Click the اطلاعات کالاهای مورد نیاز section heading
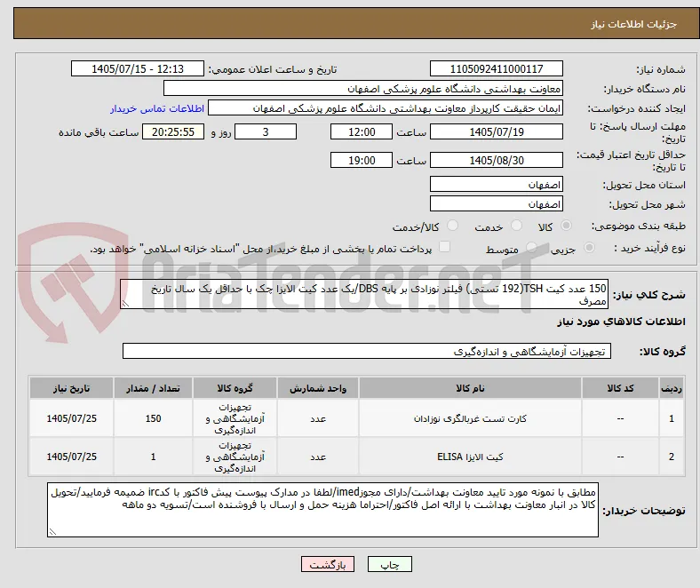700x588 pixels. tap(621, 322)
